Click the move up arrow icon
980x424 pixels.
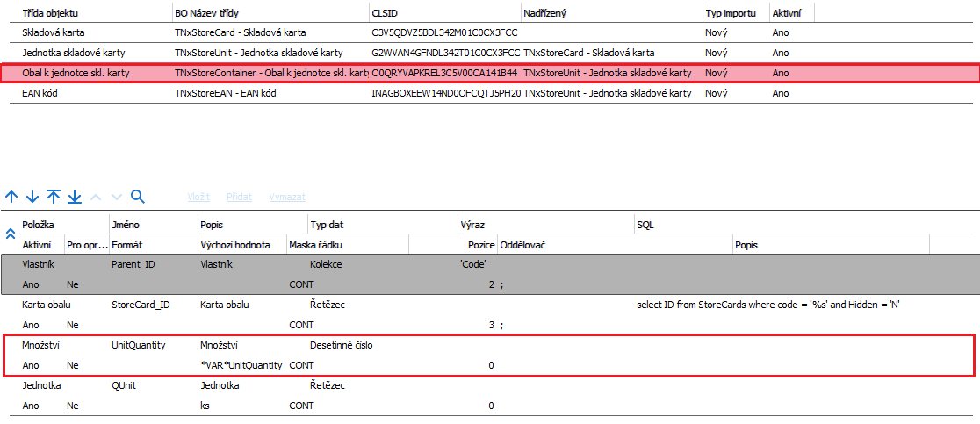click(11, 198)
